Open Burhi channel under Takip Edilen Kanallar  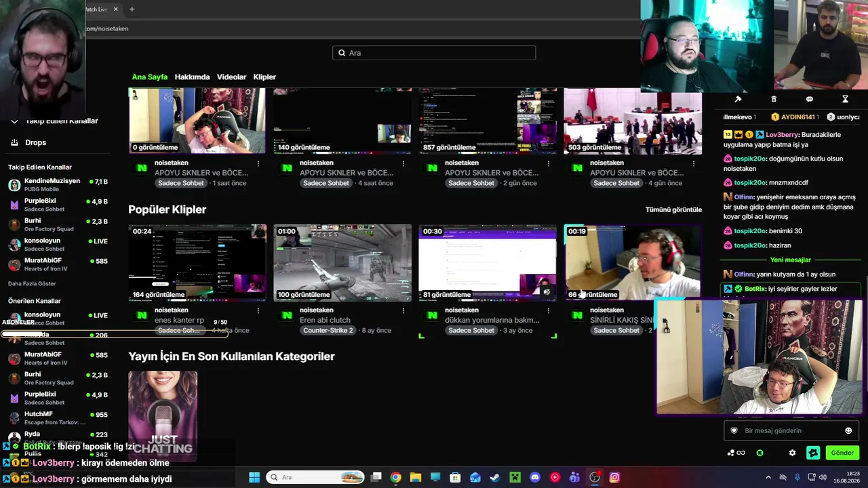pos(58,225)
